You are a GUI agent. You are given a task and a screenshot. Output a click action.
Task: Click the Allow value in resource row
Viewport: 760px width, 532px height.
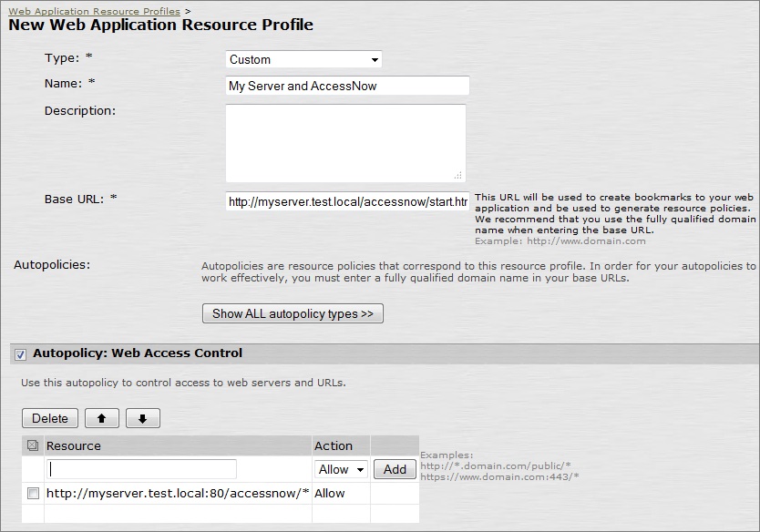[x=330, y=493]
